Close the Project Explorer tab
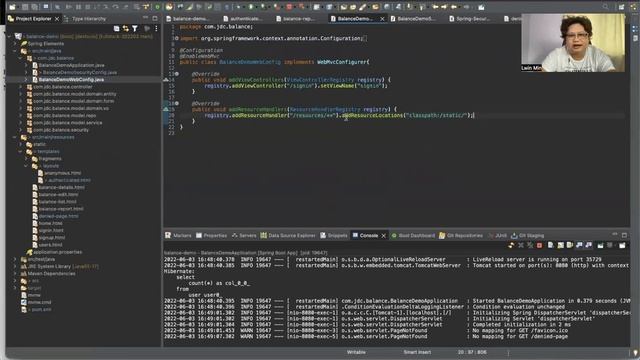Screen dimensions: 640x360 [57, 19]
